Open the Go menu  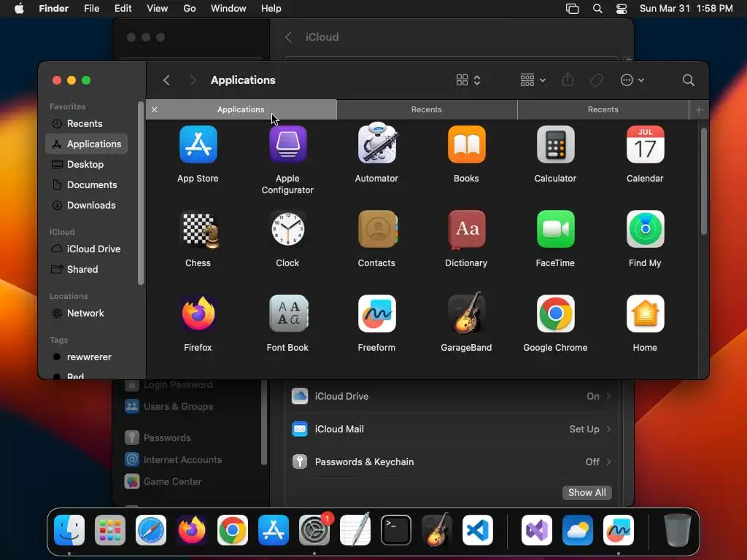coord(190,9)
